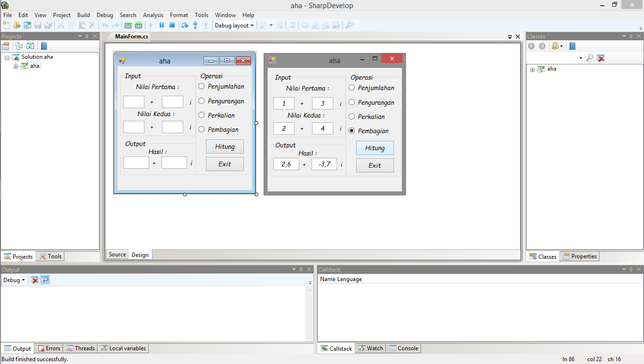Viewport: 644px width, 364px height.
Task: Start debugging with the green Run arrow
Action: 151,25
